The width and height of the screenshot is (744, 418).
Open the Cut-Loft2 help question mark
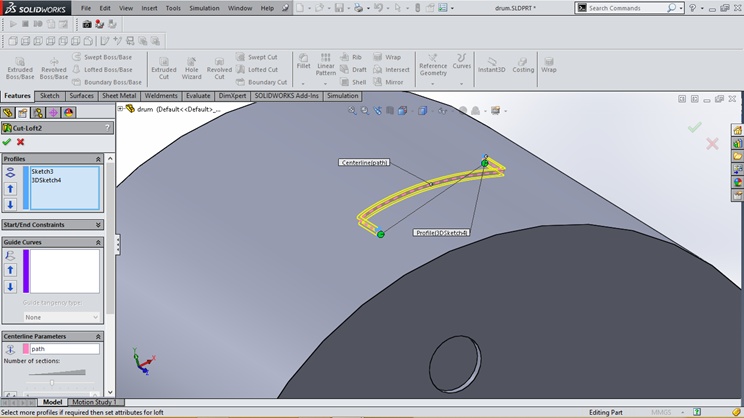[x=108, y=127]
